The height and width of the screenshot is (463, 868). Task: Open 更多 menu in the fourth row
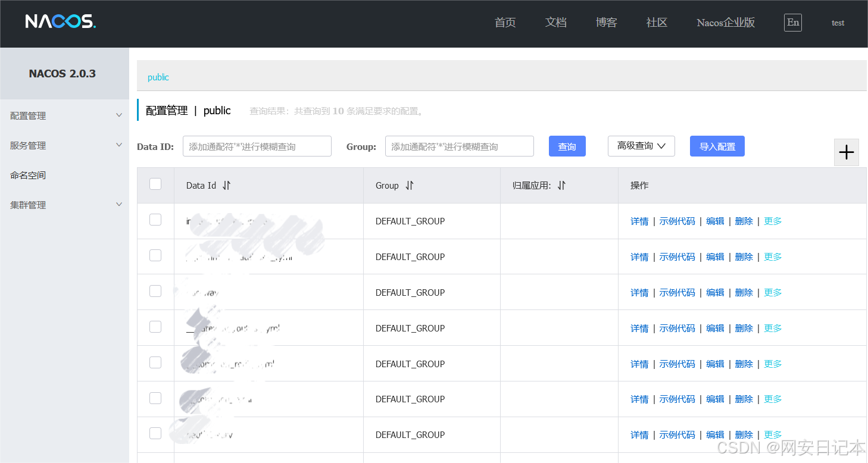[x=773, y=329]
